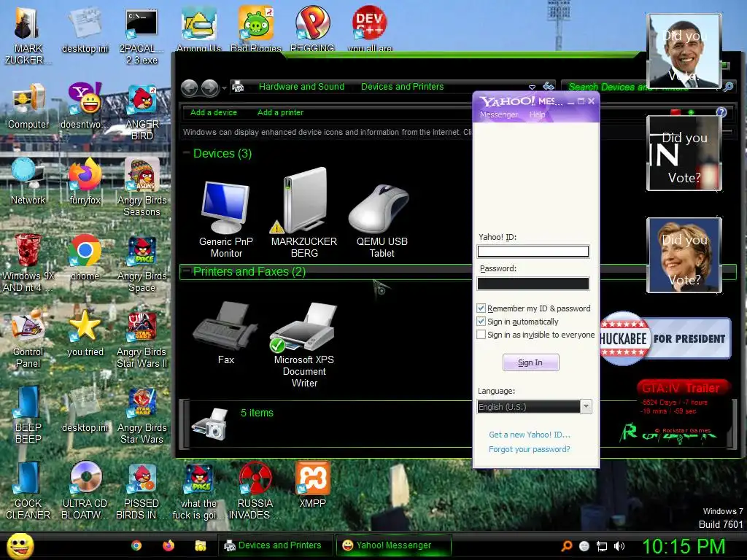Launch the ANGER BIRD desktop shortcut

pyautogui.click(x=142, y=112)
